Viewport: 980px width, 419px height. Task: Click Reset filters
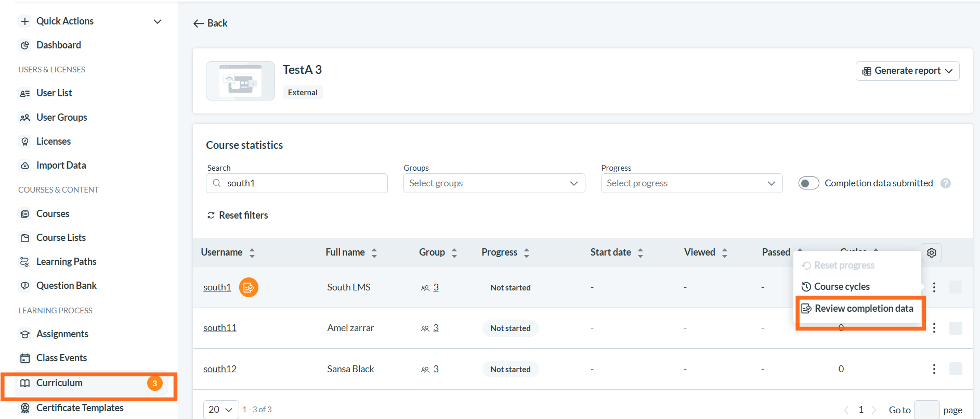coord(238,215)
